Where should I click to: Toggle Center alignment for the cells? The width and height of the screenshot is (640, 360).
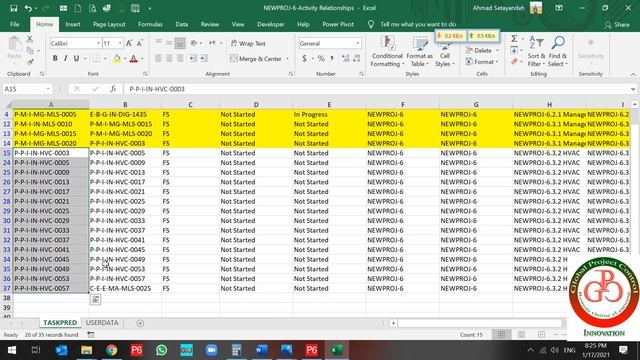(169, 59)
